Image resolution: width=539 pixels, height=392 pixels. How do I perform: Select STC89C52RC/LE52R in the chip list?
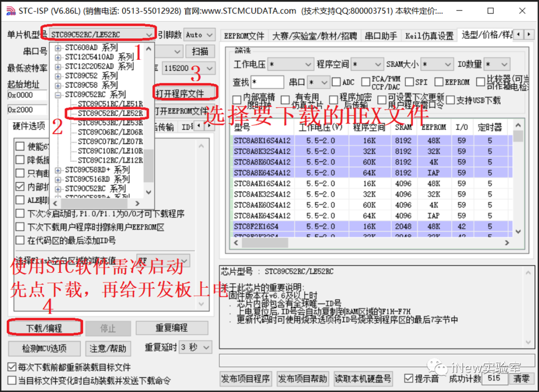(110, 113)
